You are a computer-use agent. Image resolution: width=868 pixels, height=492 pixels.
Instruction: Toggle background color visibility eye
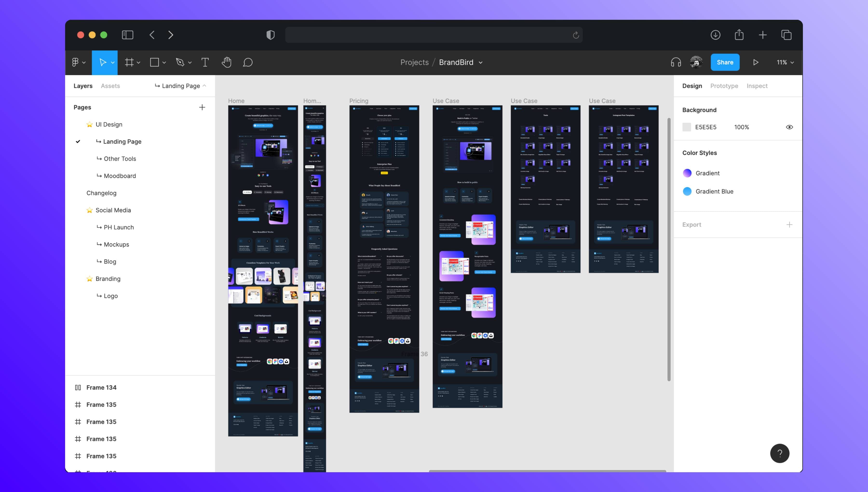(789, 127)
